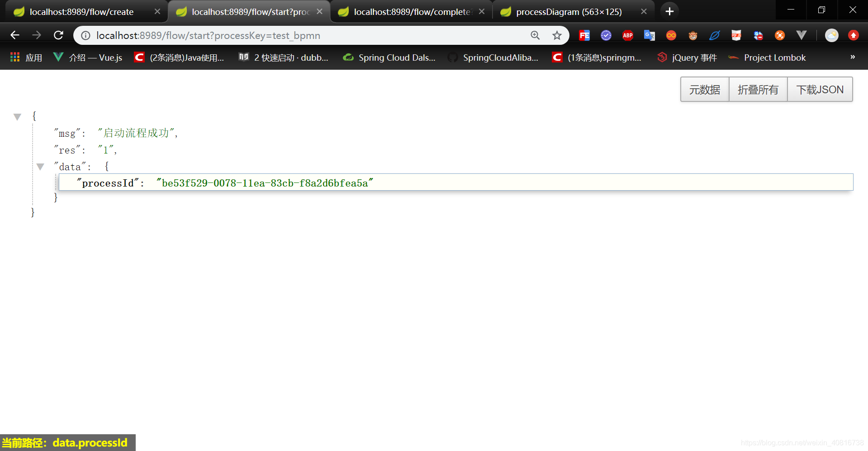Viewport: 868px width, 451px height.
Task: Open the Spring Cloud Dalston bookmark
Action: pos(389,58)
